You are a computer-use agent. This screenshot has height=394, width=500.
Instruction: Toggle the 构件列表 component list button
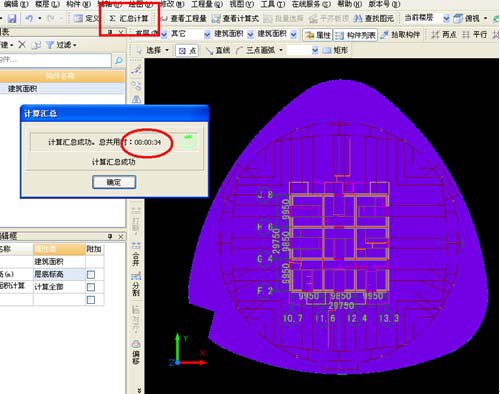(x=355, y=35)
